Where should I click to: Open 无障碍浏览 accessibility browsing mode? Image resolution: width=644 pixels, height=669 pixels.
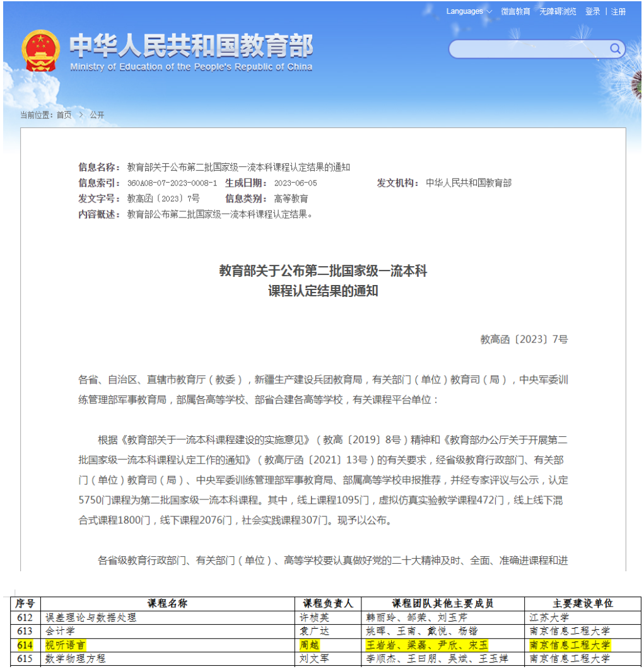tap(558, 11)
